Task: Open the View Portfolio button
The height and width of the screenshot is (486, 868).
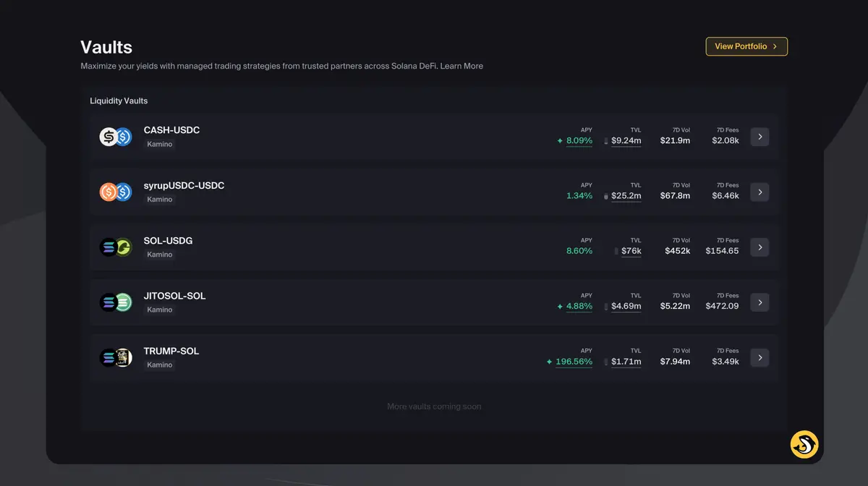Action: 746,46
